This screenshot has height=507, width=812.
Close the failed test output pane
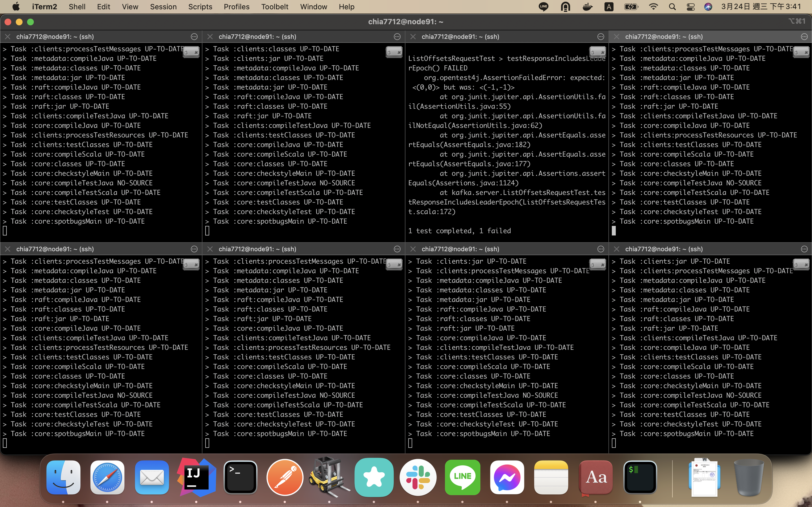tap(413, 37)
